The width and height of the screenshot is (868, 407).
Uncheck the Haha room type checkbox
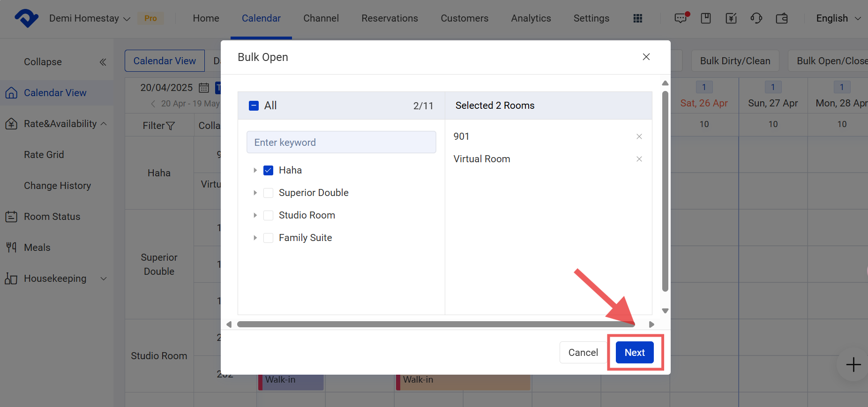coord(268,170)
